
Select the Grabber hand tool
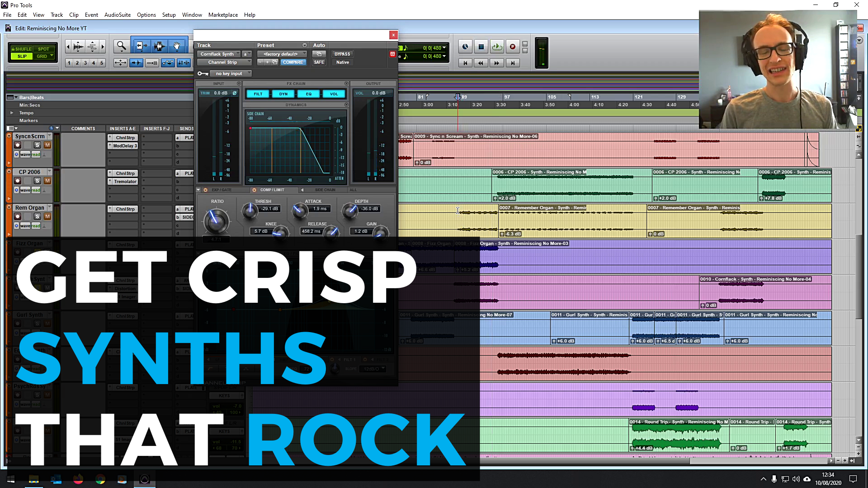177,46
